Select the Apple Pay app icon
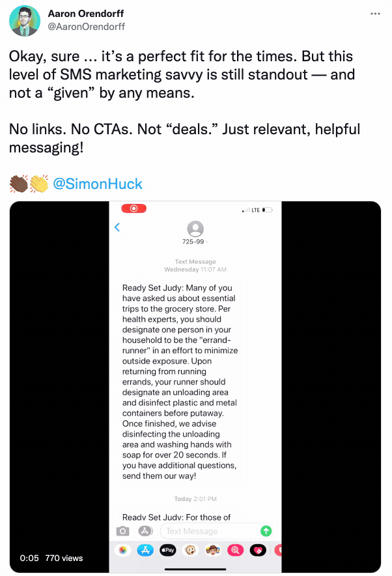Image resolution: width=392 pixels, height=576 pixels. click(x=168, y=551)
